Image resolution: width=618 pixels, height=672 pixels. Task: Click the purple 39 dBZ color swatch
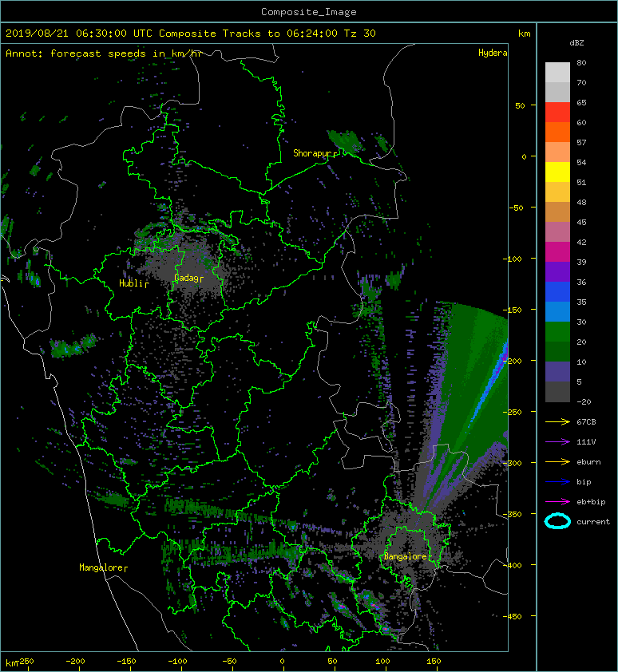(557, 271)
